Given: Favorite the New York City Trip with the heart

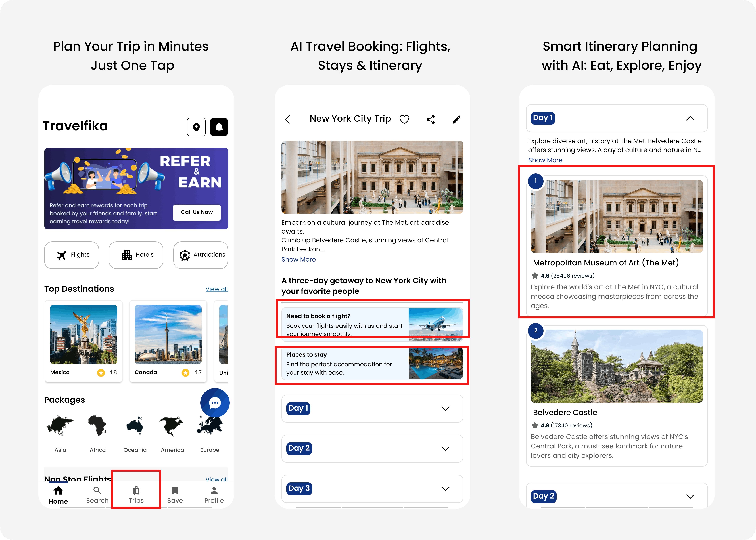Looking at the screenshot, I should pyautogui.click(x=404, y=119).
